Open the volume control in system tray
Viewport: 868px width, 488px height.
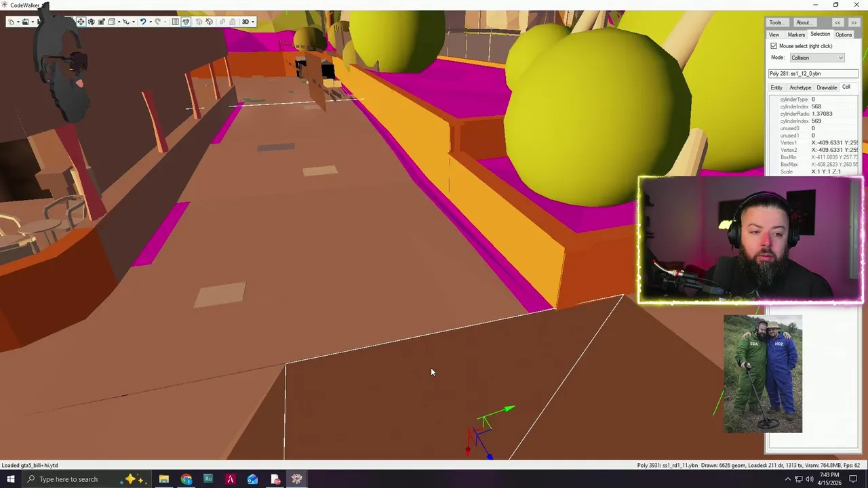[x=809, y=479]
